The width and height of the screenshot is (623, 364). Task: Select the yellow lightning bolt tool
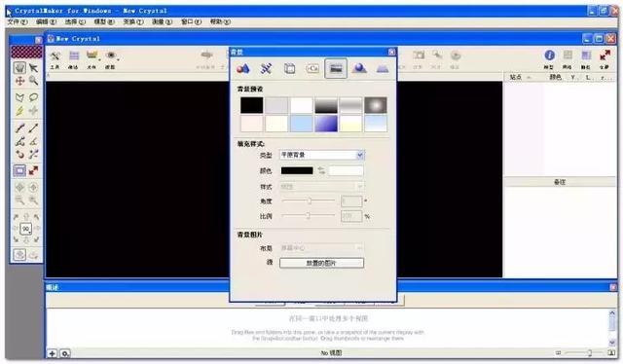tap(19, 111)
